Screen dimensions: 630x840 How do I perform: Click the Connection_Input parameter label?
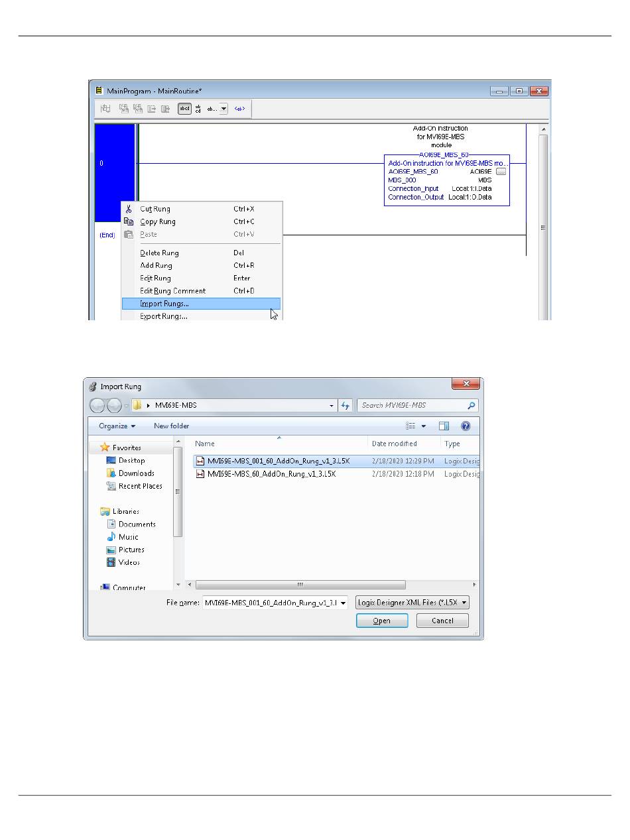pos(413,188)
